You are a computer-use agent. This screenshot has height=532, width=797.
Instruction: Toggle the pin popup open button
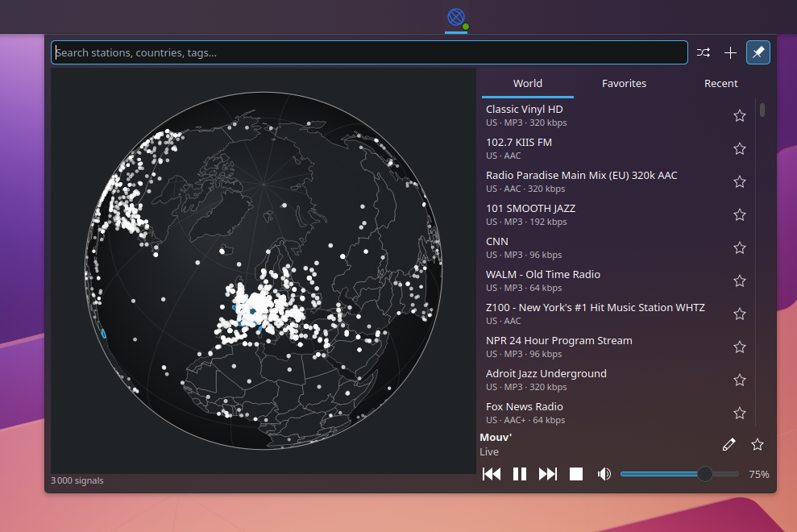tap(758, 52)
